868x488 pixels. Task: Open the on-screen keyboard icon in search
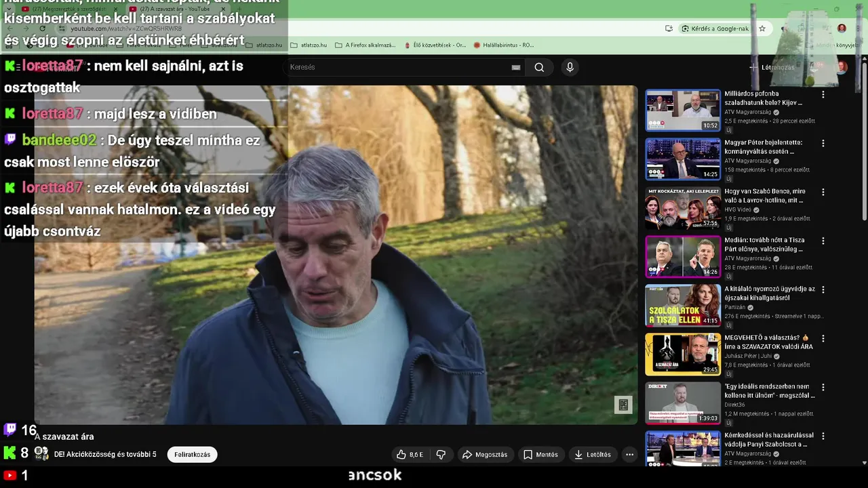click(516, 67)
